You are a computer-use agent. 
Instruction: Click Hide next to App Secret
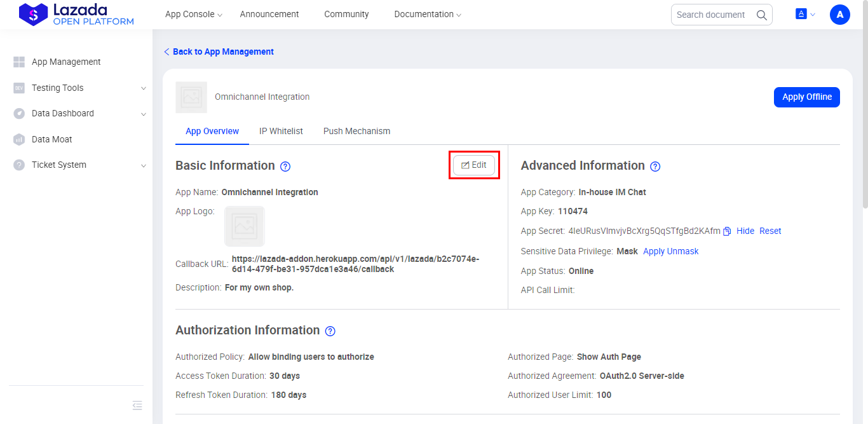[745, 231]
